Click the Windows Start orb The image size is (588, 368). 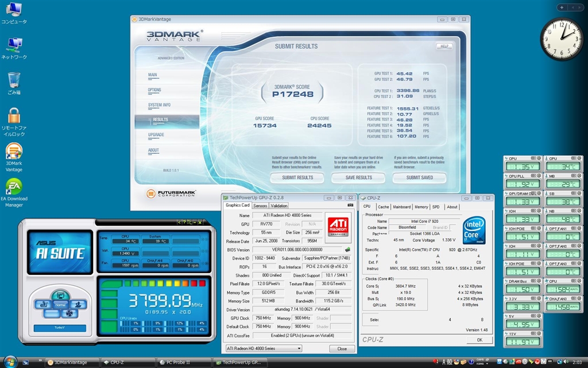coord(10,362)
